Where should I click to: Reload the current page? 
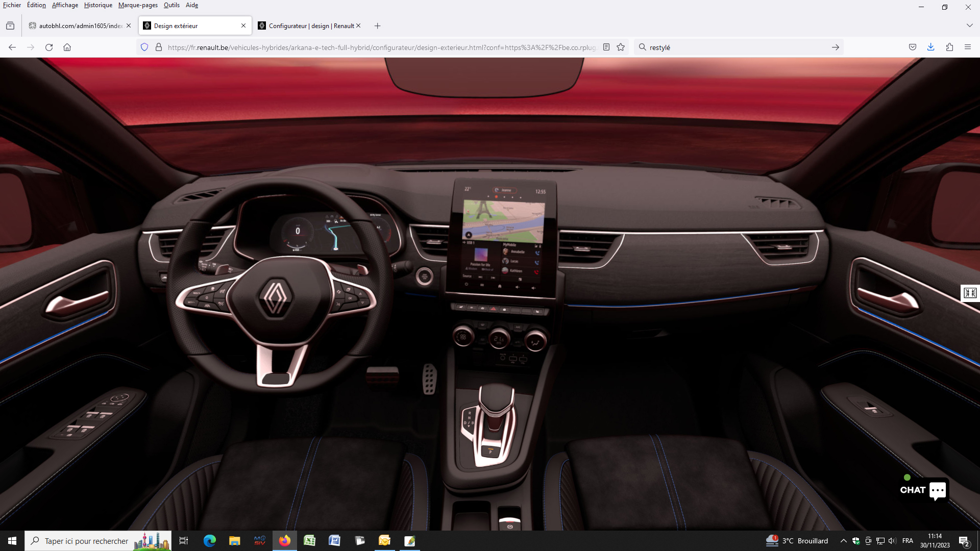(x=49, y=47)
